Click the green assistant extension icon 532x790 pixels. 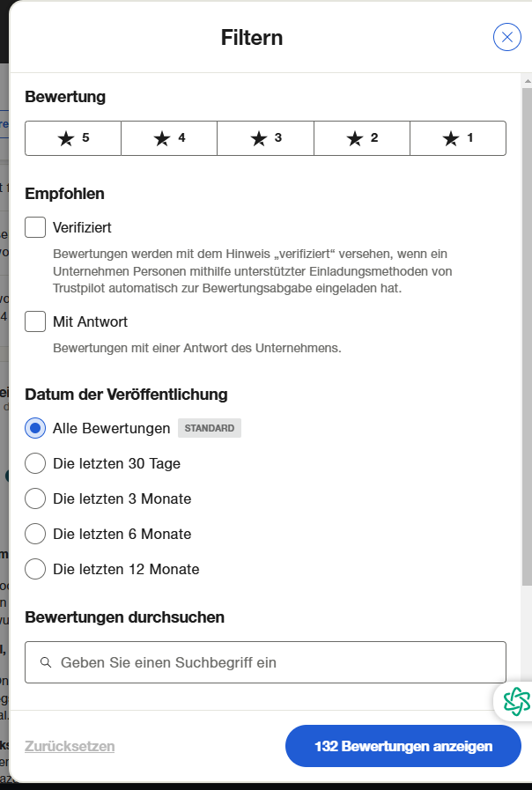click(x=516, y=701)
